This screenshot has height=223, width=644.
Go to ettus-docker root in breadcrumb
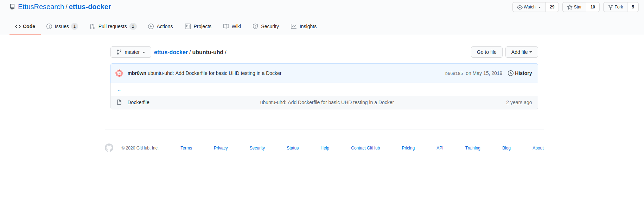click(x=171, y=52)
